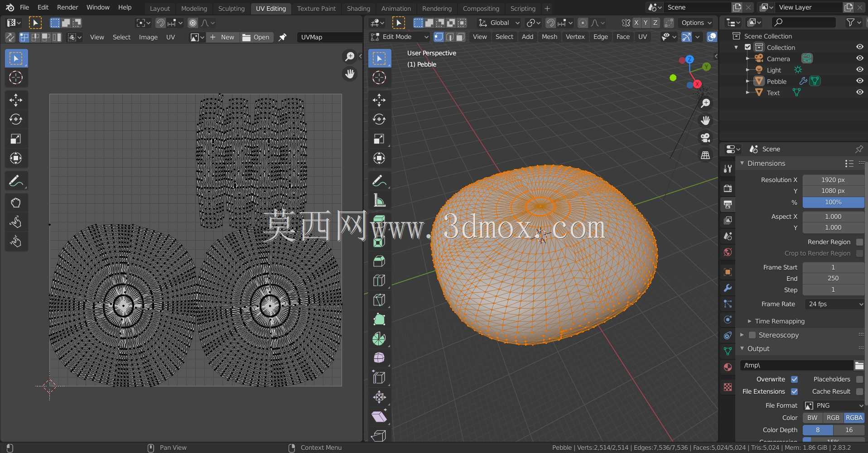Open the Mesh menu in 3D viewport

click(549, 37)
